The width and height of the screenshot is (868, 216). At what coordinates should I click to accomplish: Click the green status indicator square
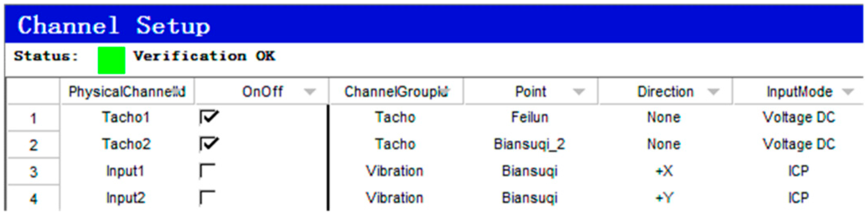[x=111, y=60]
